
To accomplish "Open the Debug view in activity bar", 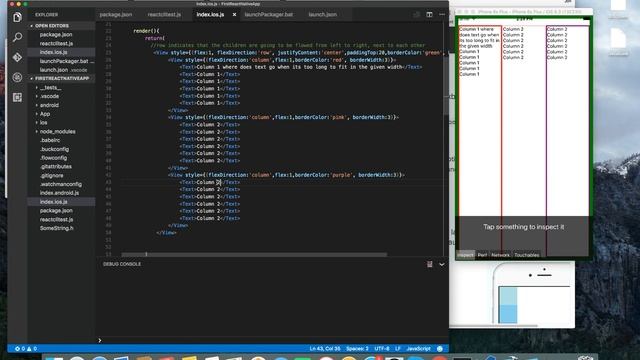I will [17, 77].
